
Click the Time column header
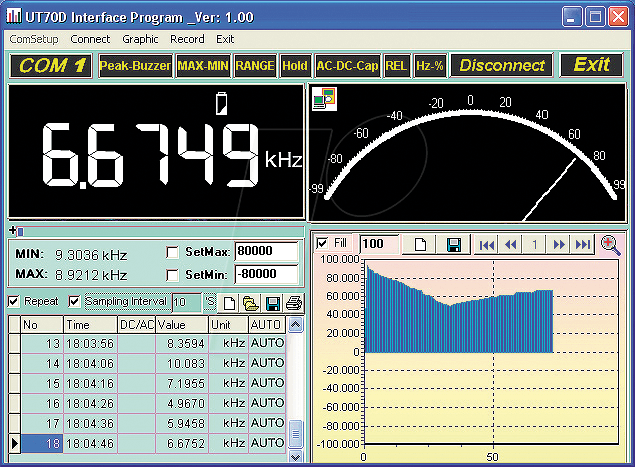point(90,325)
